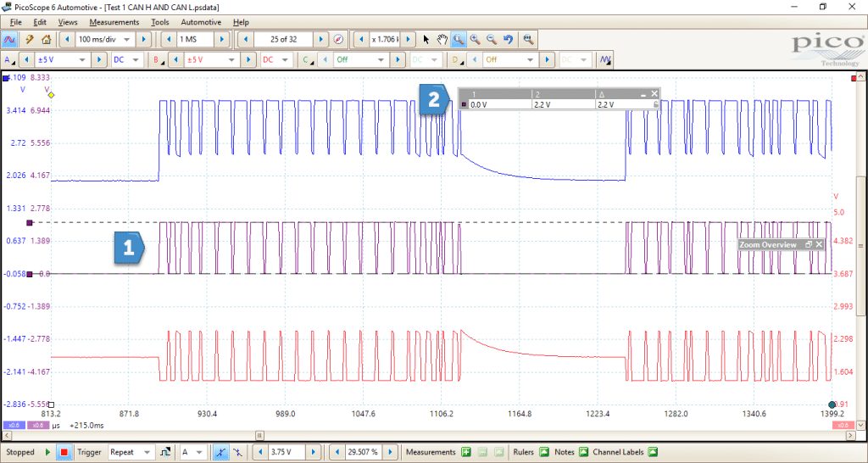Click the add measurement green plus icon
Image resolution: width=868 pixels, height=463 pixels.
point(466,452)
